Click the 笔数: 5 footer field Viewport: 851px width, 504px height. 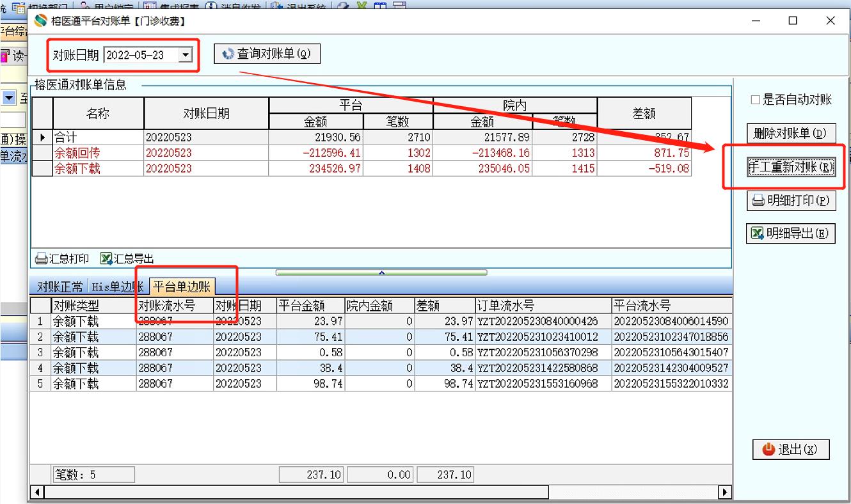(x=93, y=475)
